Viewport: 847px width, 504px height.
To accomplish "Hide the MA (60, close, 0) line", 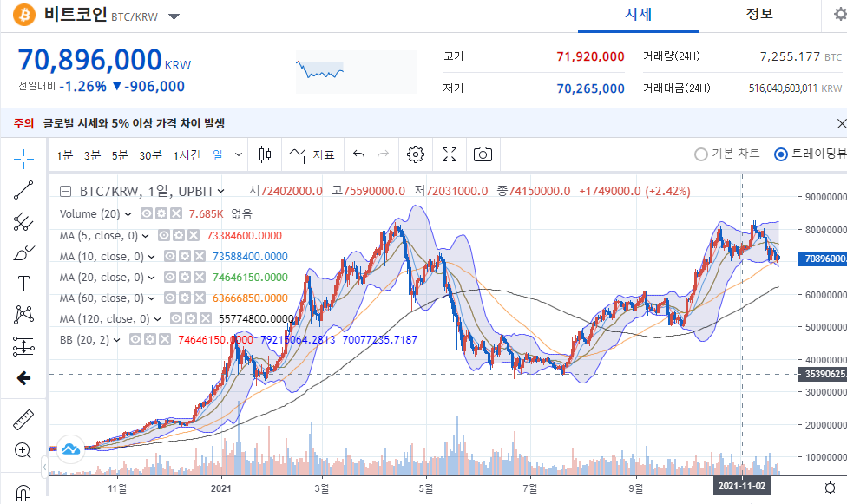I will pyautogui.click(x=169, y=298).
